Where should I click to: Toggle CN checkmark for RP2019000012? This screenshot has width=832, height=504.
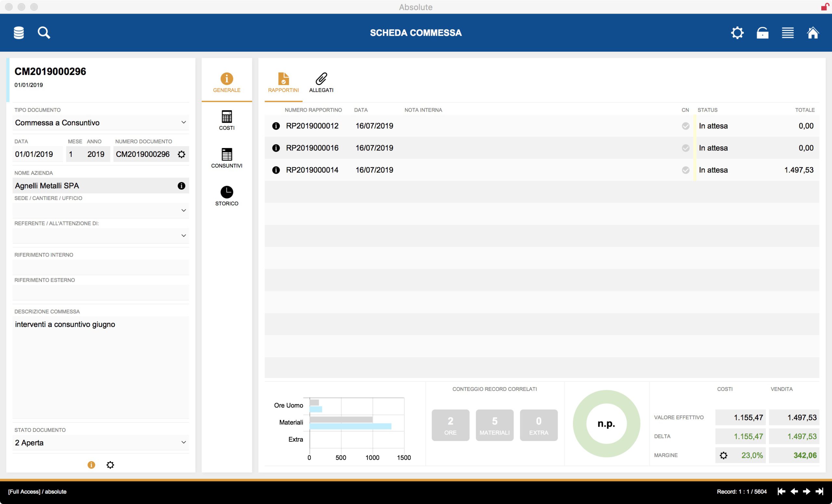[685, 126]
